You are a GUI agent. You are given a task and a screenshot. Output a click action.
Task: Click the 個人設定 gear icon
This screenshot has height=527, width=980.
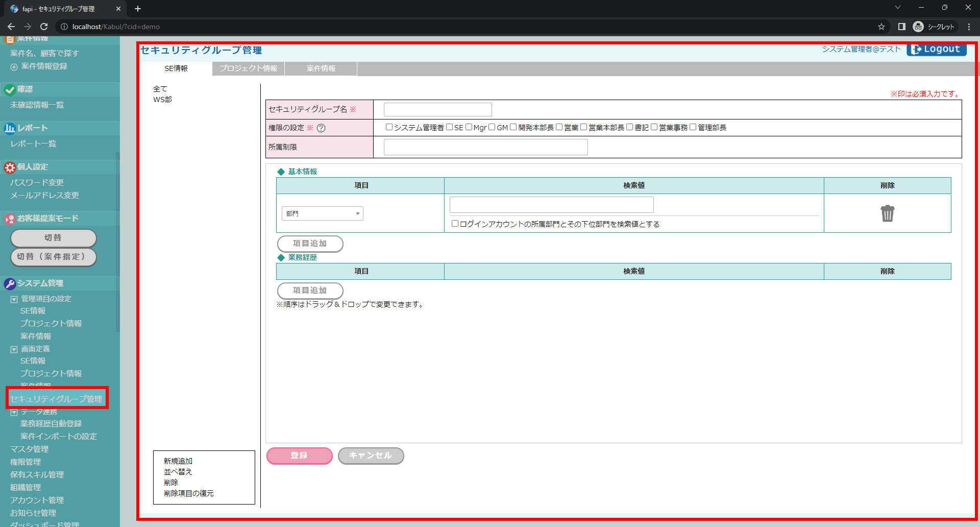pos(10,167)
